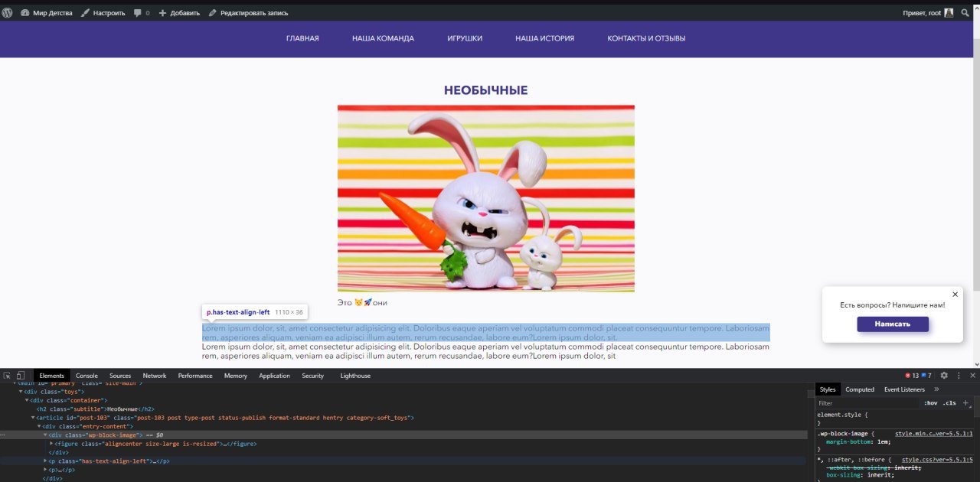Screen dimensions: 980x482
Task: Click the rabbit with carrot image
Action: [486, 198]
